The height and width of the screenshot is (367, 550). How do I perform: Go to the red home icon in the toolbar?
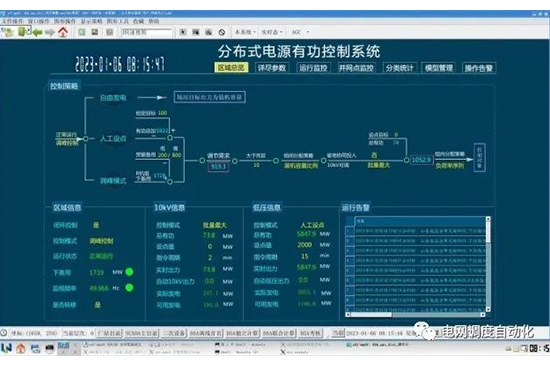(63, 32)
